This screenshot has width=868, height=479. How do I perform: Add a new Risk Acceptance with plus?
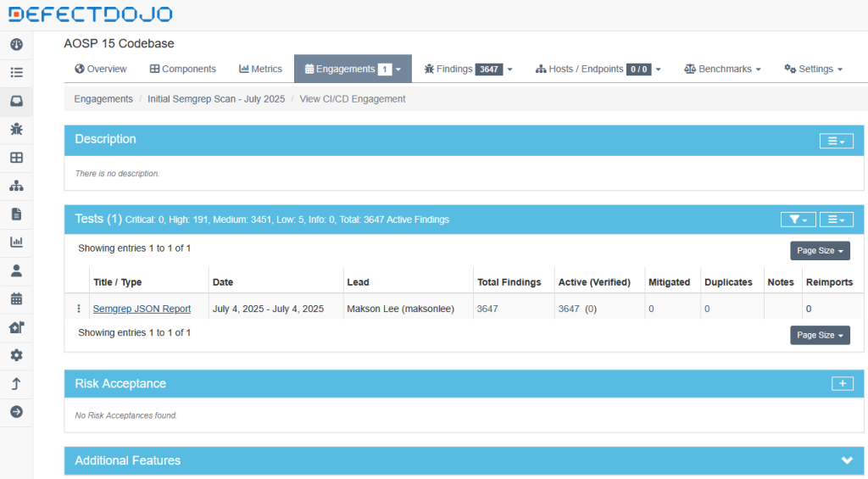pos(842,383)
